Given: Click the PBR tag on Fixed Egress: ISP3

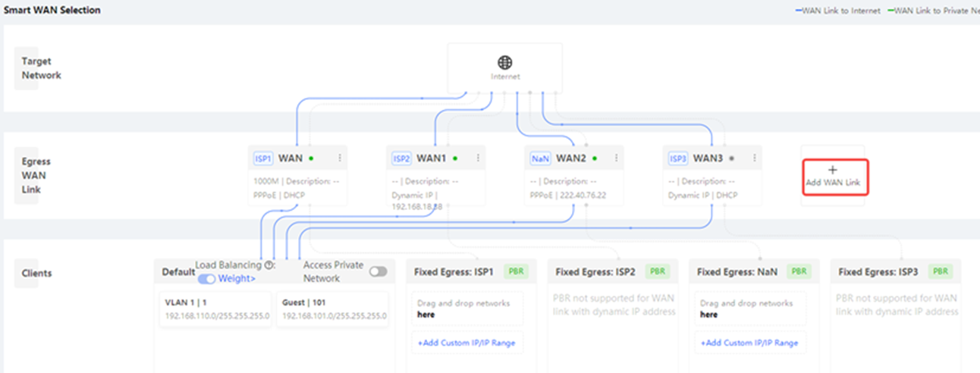Looking at the screenshot, I should point(941,271).
